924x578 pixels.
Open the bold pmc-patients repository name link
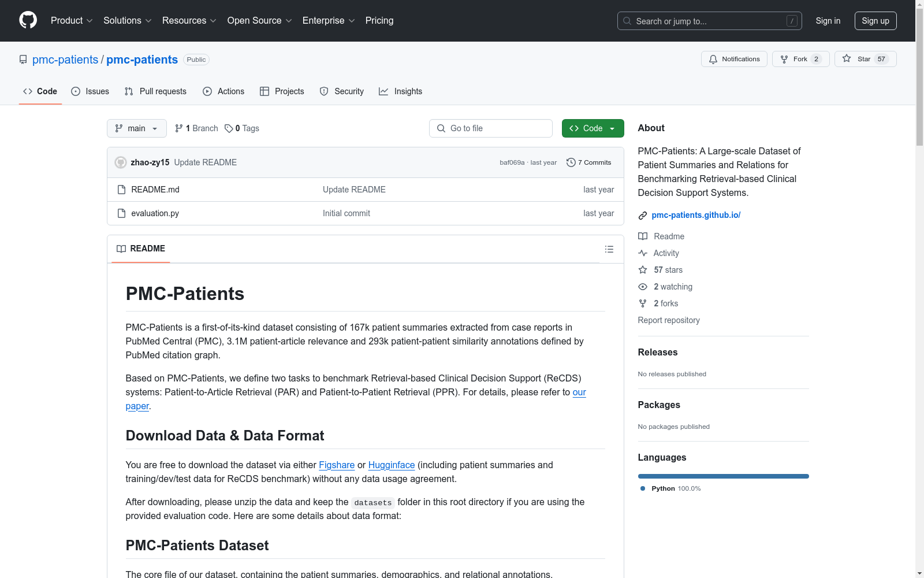coord(142,60)
